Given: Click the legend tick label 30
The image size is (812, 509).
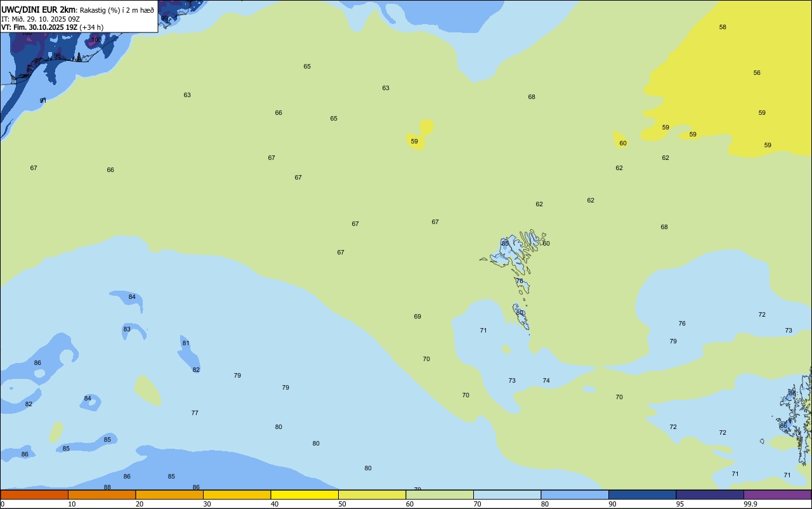Looking at the screenshot, I should [x=207, y=504].
